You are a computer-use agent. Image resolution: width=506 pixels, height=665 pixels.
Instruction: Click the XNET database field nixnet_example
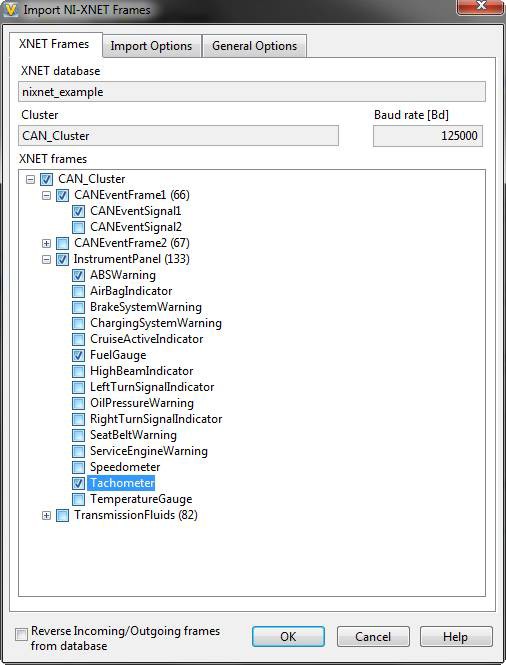tap(252, 92)
